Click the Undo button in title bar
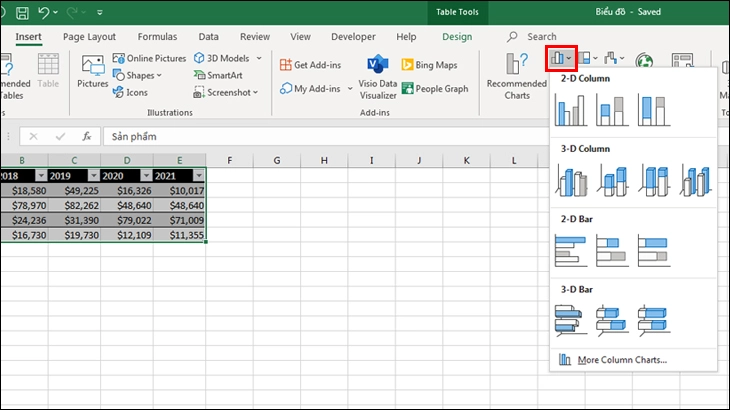 coord(43,12)
